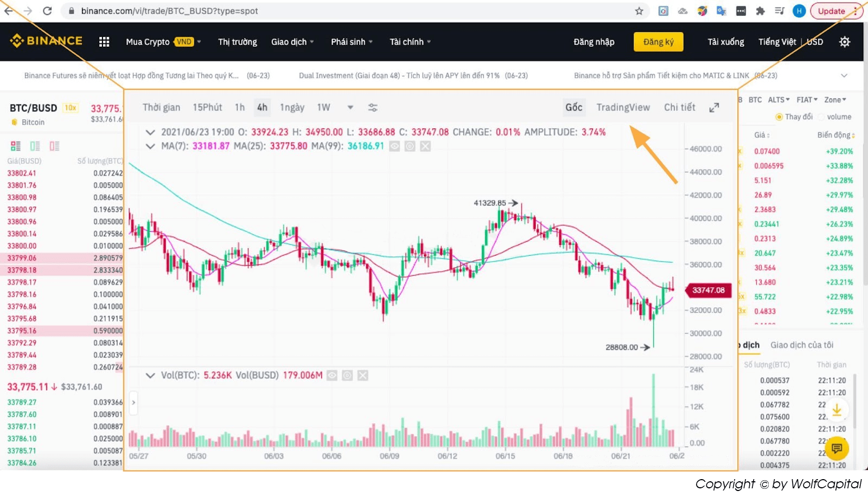Reload the page

47,11
